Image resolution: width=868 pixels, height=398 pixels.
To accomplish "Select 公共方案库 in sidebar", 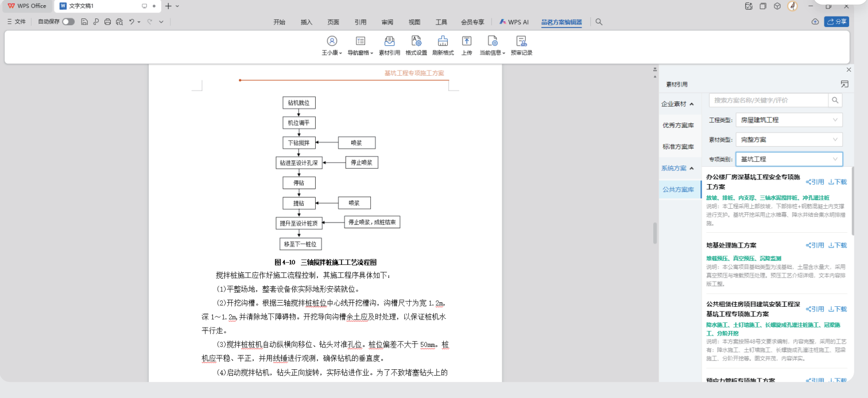I will click(679, 189).
